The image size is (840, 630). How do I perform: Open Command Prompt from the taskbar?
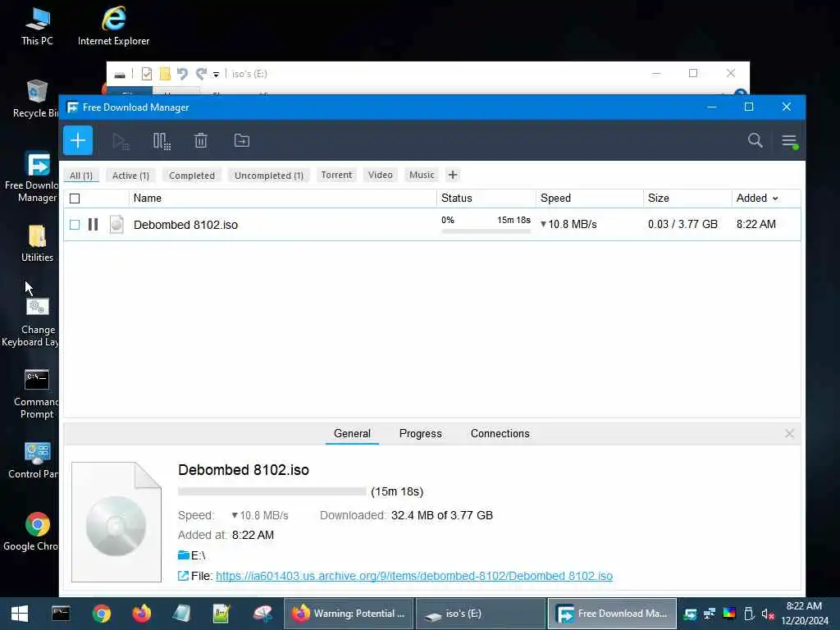(61, 614)
